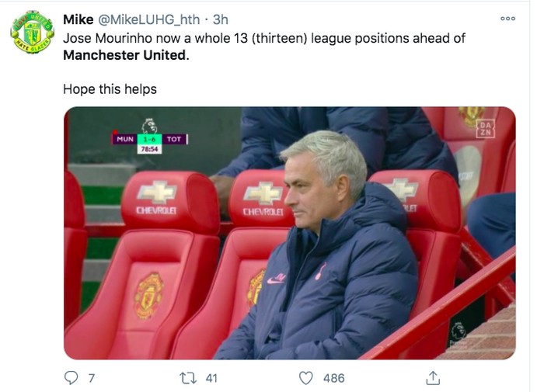The height and width of the screenshot is (392, 544).
Task: Click the bold "Manchester United" text
Action: [x=124, y=55]
